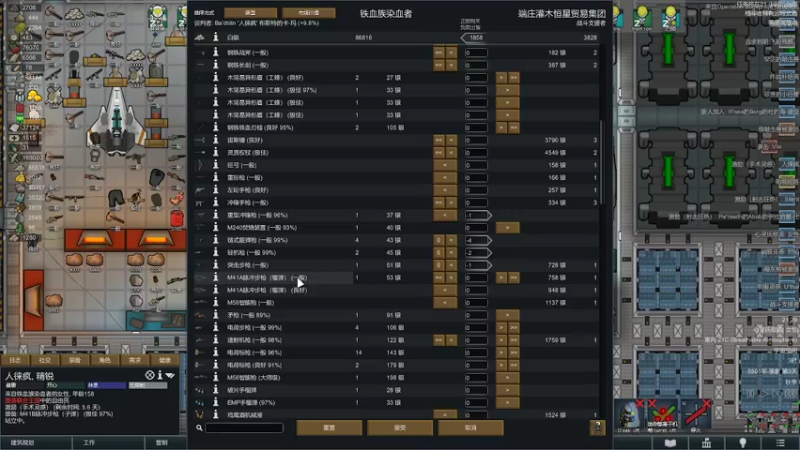
Task: Open info for 矛枪 (一般 89%)
Action: tap(216, 315)
